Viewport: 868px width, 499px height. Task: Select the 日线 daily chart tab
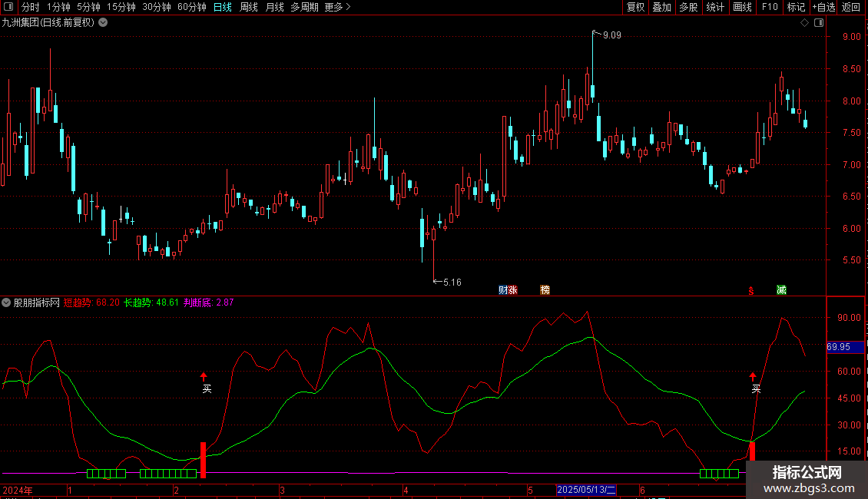[x=223, y=7]
